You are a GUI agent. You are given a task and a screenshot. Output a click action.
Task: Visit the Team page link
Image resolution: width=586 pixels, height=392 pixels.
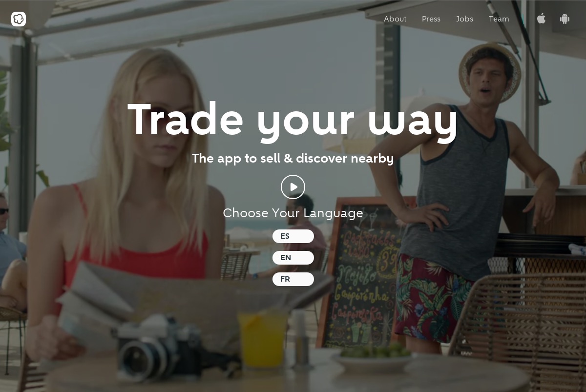point(499,19)
